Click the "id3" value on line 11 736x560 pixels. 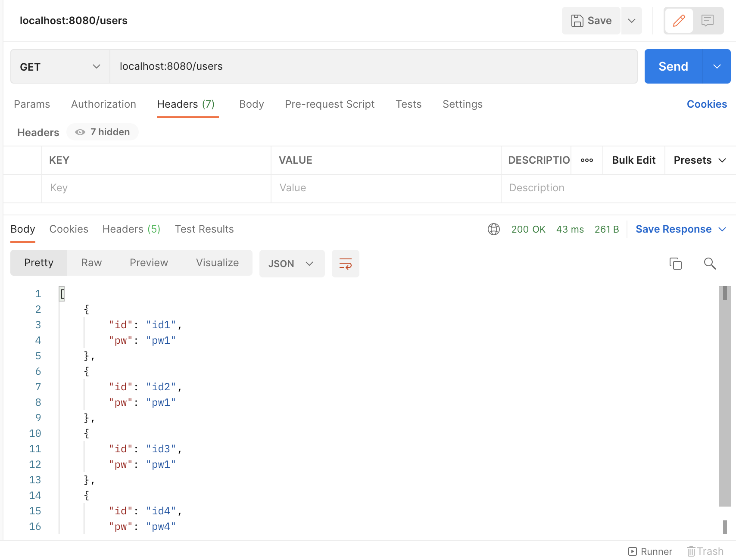161,449
